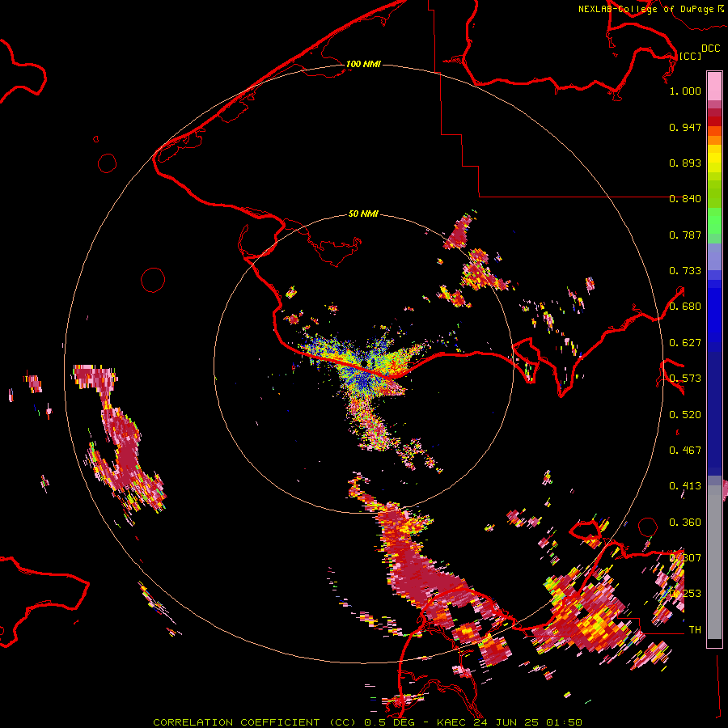Click the KAEC station identifier
The image size is (728, 728).
click(x=451, y=722)
